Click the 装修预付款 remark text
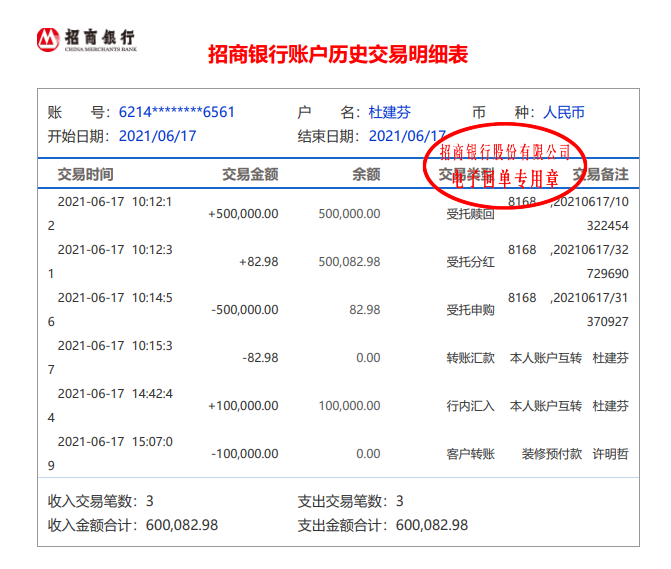671x569 pixels. pyautogui.click(x=551, y=454)
